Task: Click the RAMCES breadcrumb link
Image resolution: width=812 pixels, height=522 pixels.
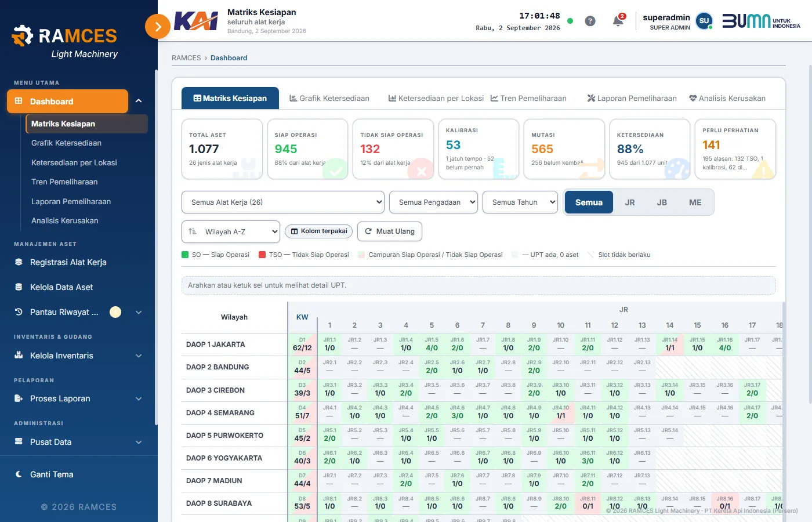Action: pyautogui.click(x=186, y=58)
